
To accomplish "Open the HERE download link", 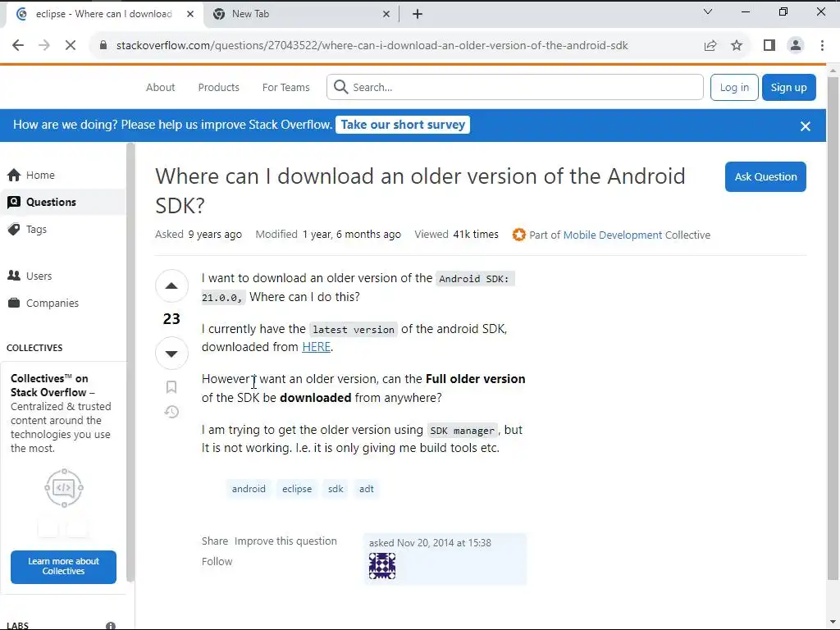I will 316,347.
